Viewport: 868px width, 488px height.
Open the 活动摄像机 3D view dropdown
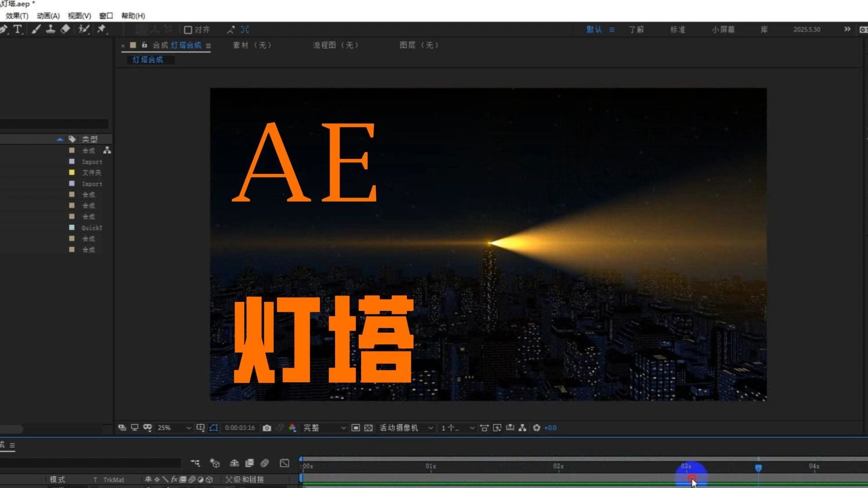406,427
